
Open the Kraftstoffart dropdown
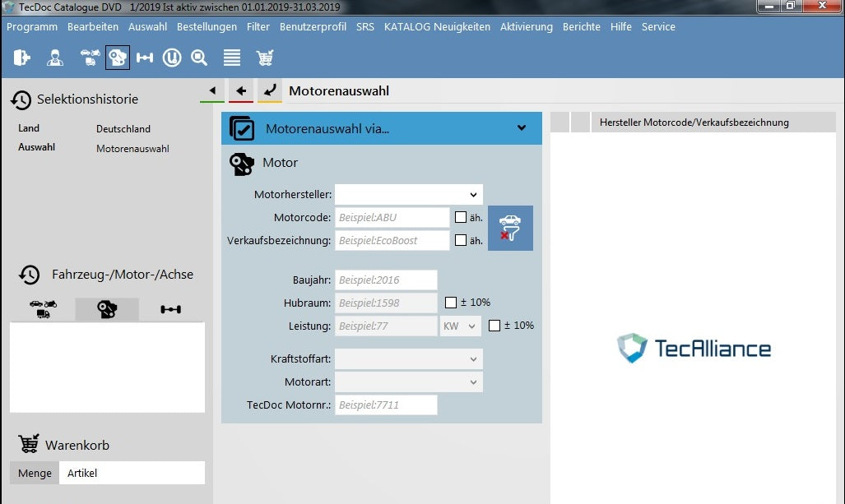coord(409,359)
